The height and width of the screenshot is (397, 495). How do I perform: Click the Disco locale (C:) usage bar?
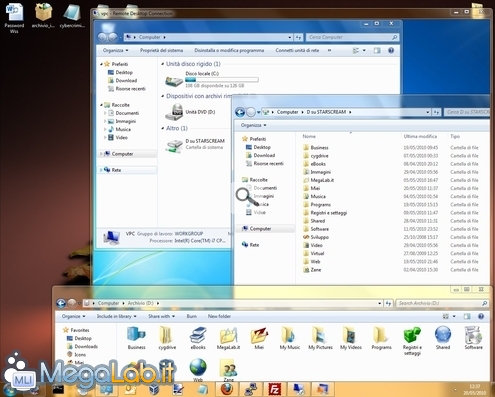222,80
